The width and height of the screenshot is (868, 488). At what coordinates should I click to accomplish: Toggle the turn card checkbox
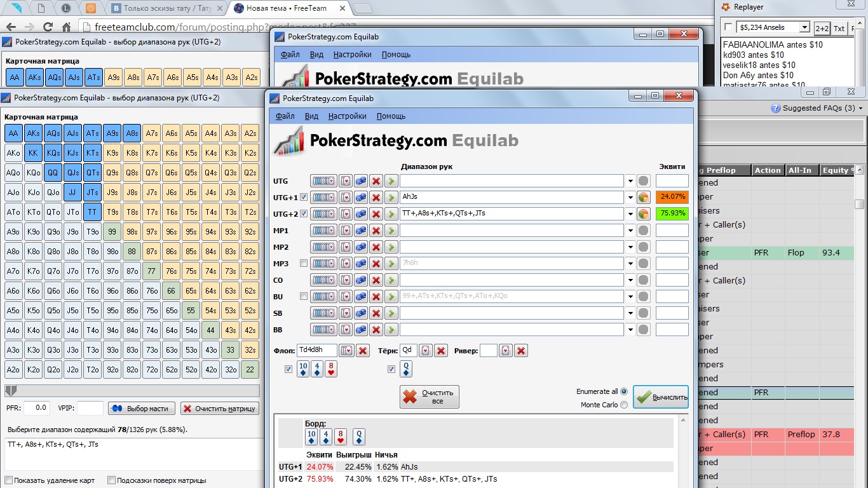(x=391, y=369)
